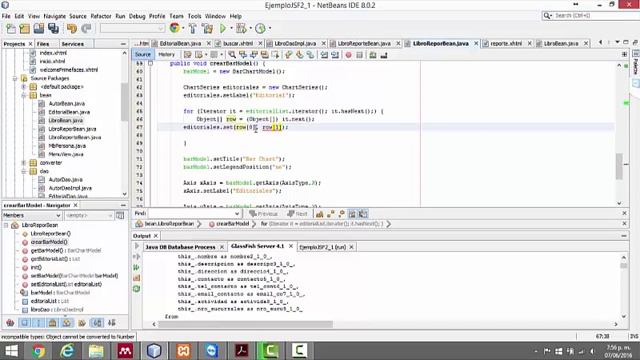
Task: Toggle Show Non-Public Members filter in Navigator
Action: [52, 323]
